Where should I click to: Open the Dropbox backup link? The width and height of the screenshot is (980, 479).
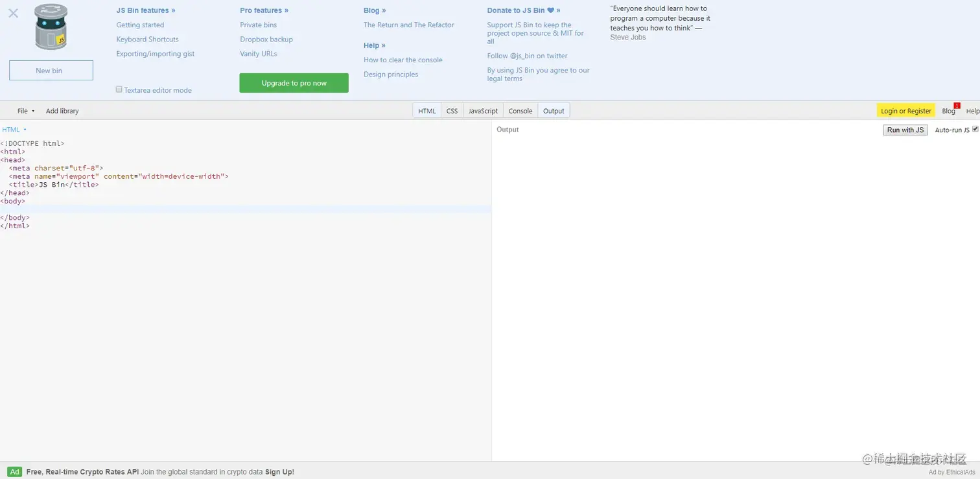point(266,40)
